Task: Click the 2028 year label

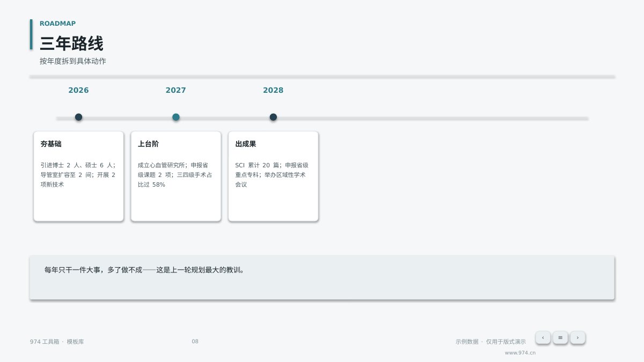Action: coord(273,90)
